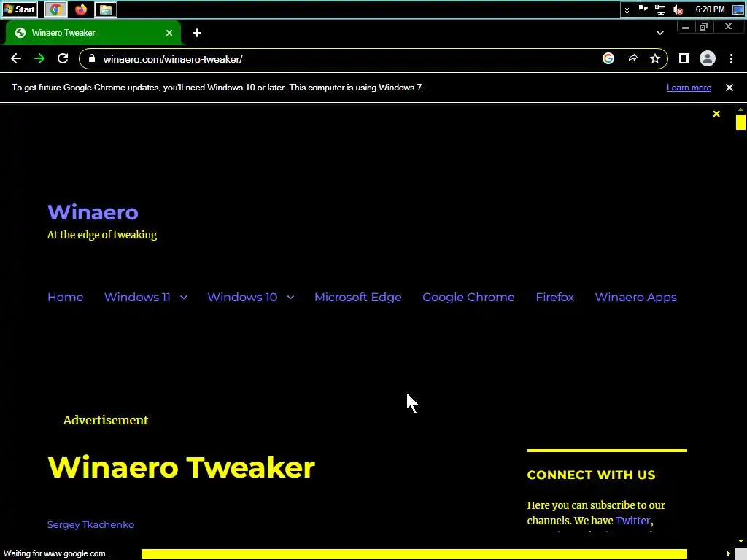Click the Advertisement label
Viewport: 747px width, 560px height.
[105, 420]
